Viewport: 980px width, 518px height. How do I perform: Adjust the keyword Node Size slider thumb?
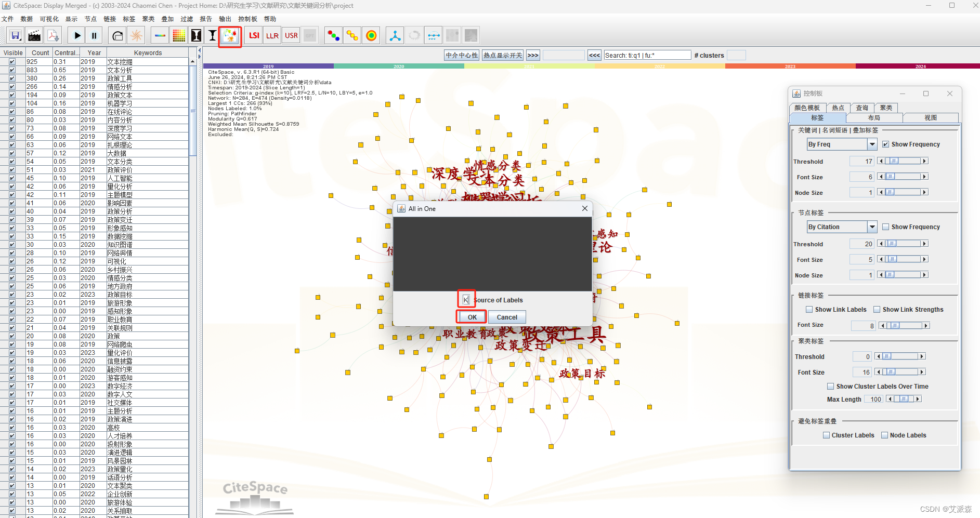pyautogui.click(x=890, y=192)
